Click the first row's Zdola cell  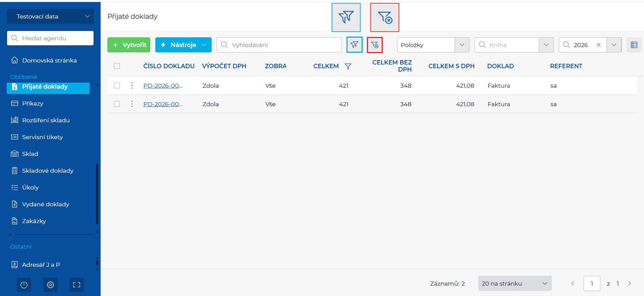pos(211,86)
